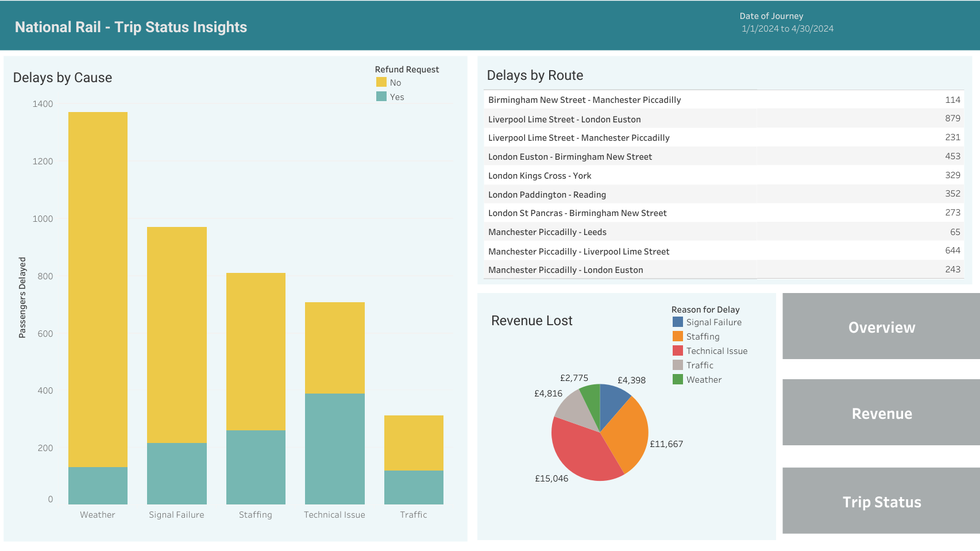Select Manchester Piccadilly - Leeds row
Screen dimensions: 980x551
(724, 232)
